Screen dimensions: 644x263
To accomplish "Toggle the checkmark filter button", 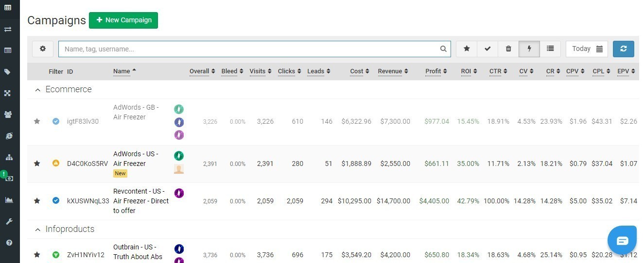I will (x=487, y=49).
